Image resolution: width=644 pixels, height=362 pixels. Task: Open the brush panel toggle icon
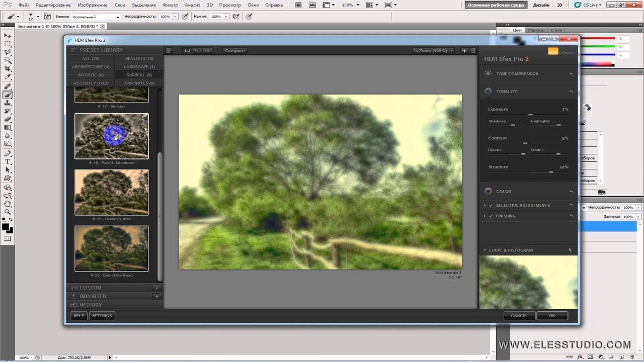pos(47,17)
